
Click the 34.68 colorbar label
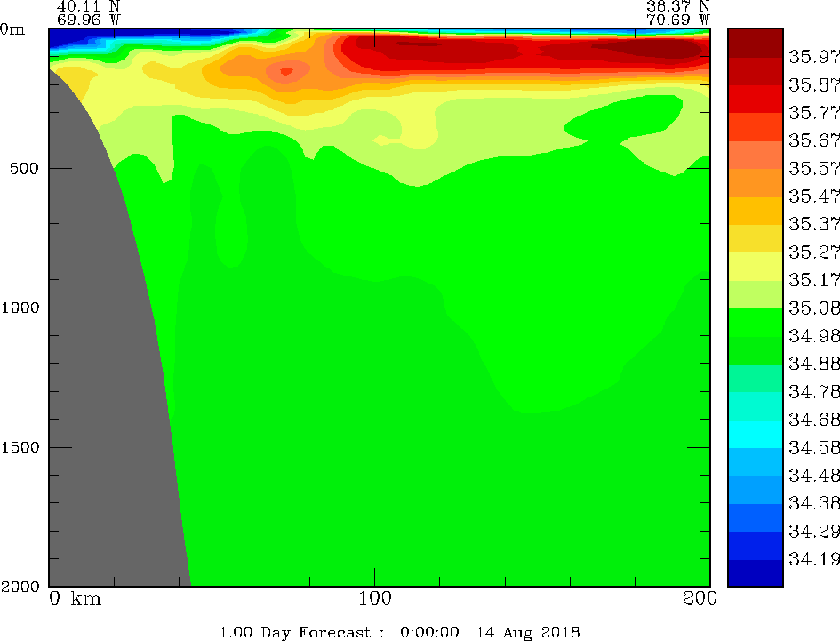[813, 419]
